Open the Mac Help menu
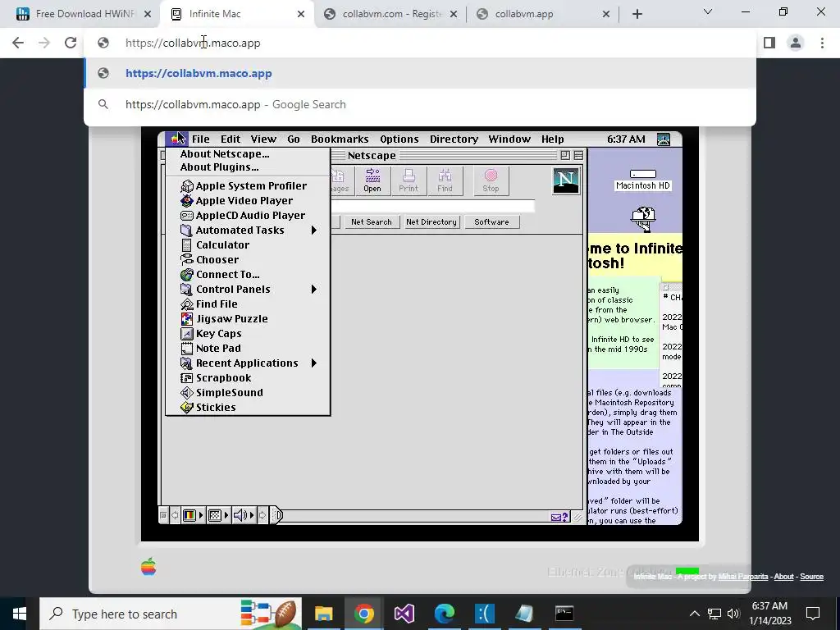 pos(552,139)
